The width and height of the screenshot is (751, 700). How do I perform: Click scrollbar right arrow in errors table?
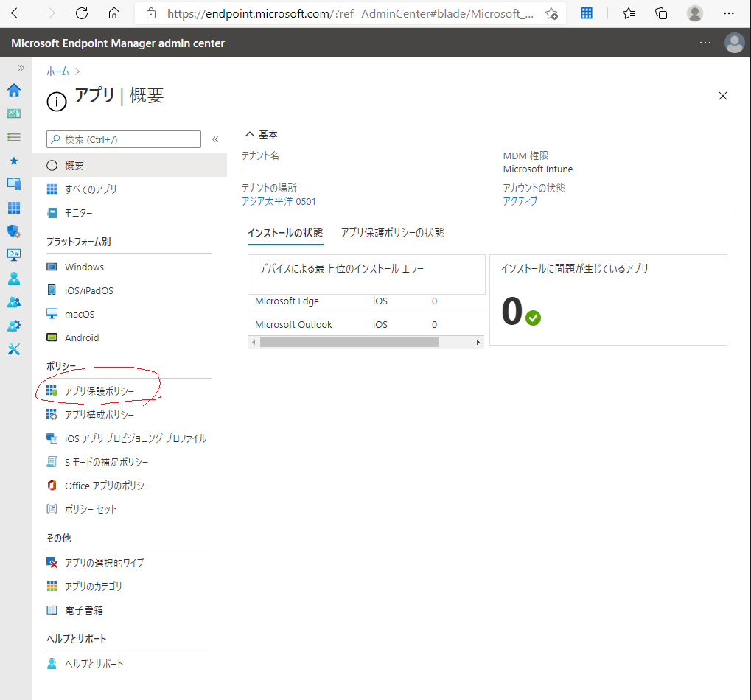pyautogui.click(x=478, y=343)
